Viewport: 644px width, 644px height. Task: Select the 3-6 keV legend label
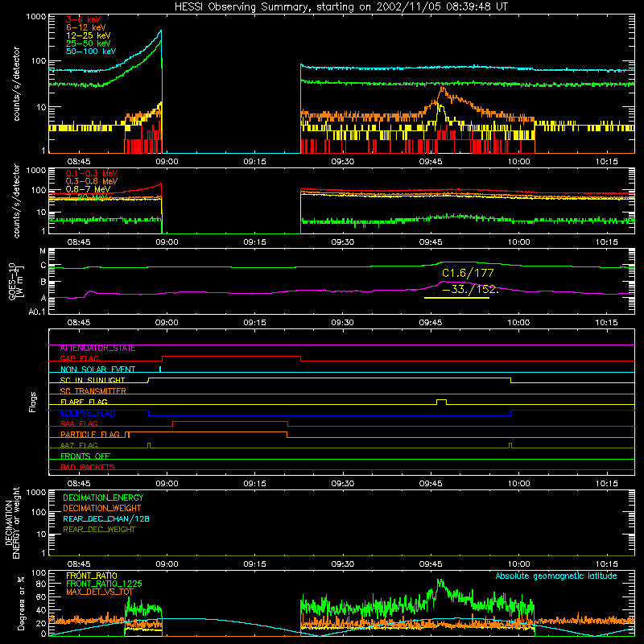[x=84, y=19]
